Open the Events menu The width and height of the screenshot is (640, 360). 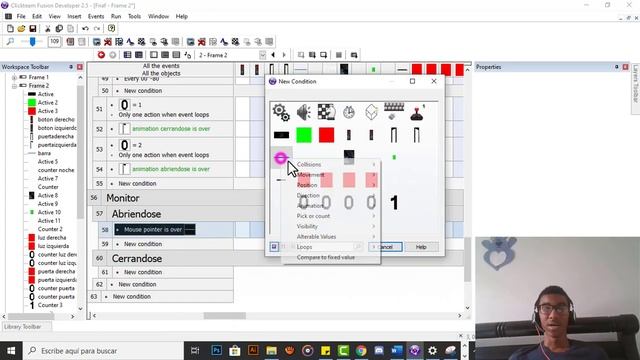(x=96, y=16)
